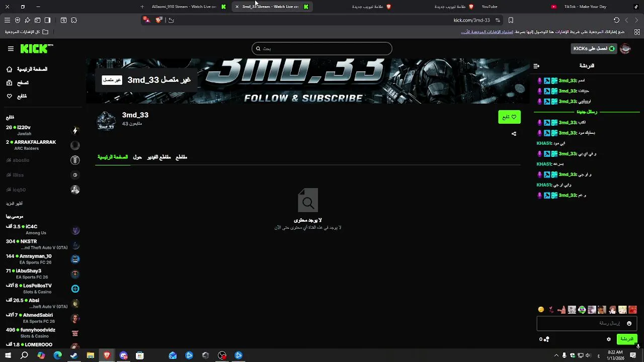Select the videos tab on channel

coord(159,157)
